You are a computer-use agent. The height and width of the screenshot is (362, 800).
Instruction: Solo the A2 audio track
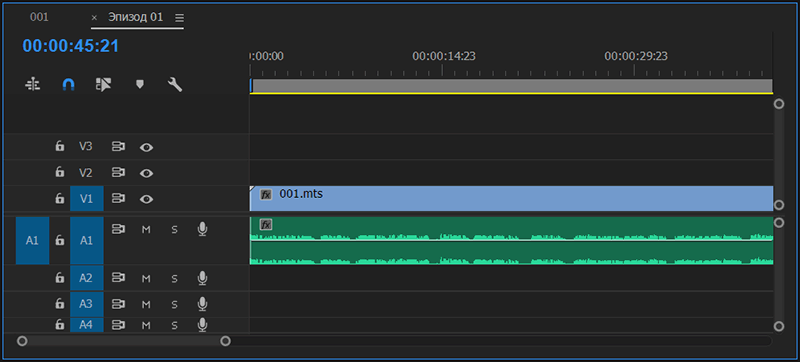tap(174, 278)
